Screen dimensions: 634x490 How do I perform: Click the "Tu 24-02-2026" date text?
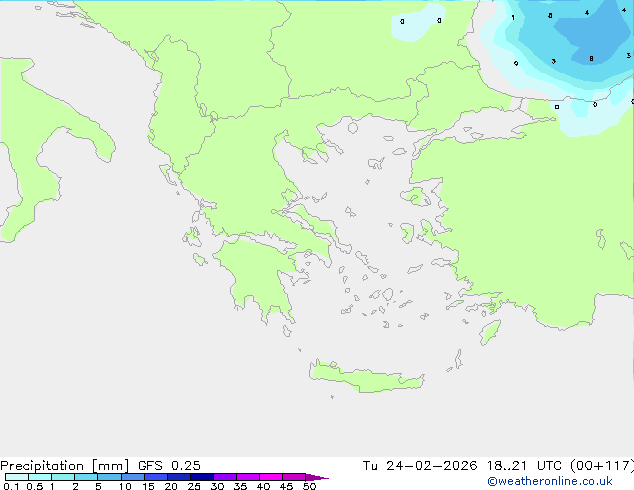[420, 466]
